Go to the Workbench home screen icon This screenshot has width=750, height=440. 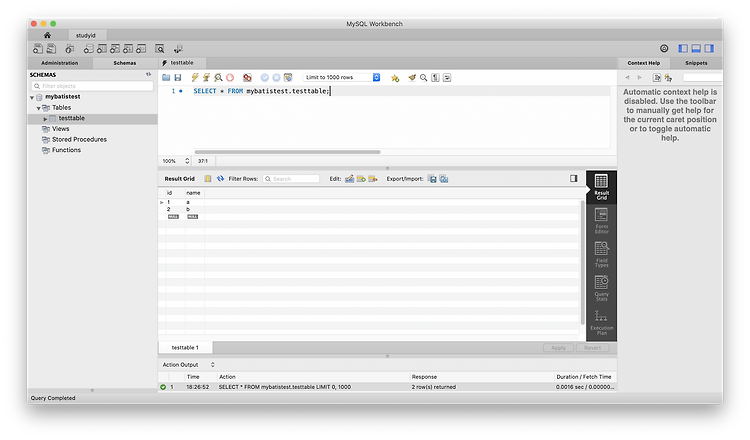[x=47, y=35]
